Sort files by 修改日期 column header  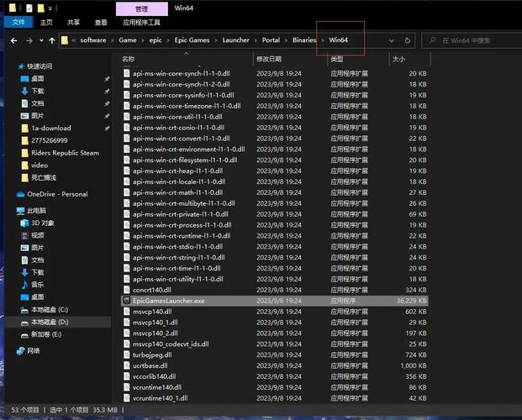click(269, 60)
